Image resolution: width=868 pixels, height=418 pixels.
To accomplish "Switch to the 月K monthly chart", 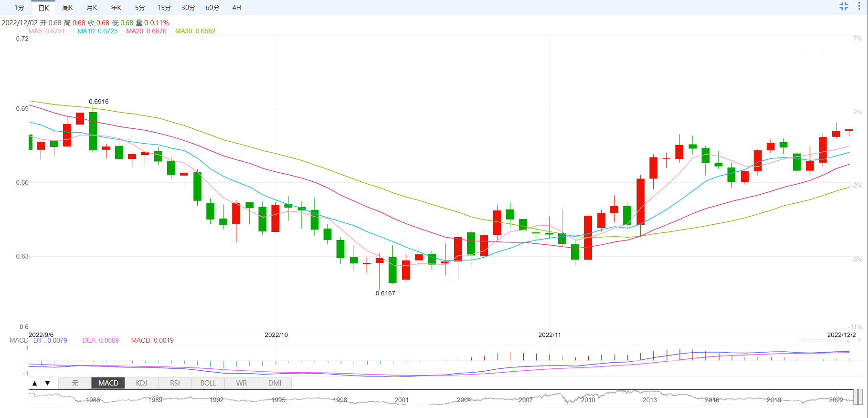I will pyautogui.click(x=92, y=8).
